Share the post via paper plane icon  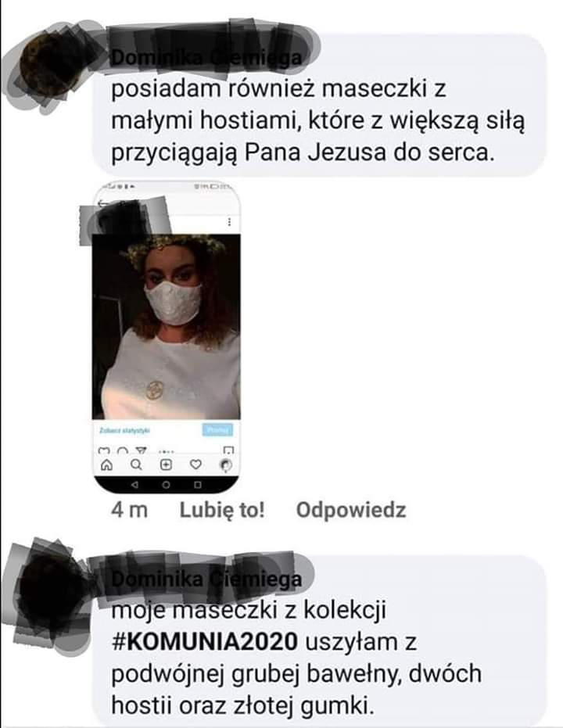tap(141, 450)
